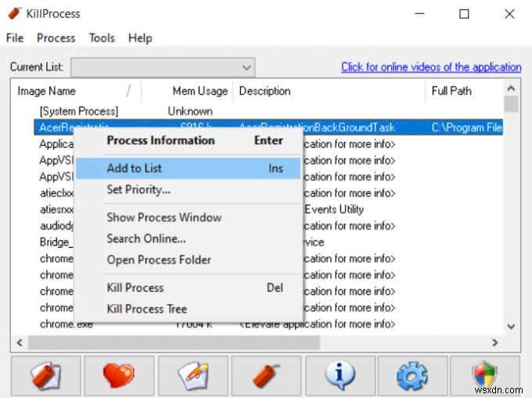Select the atieclxx process row

tap(56, 193)
